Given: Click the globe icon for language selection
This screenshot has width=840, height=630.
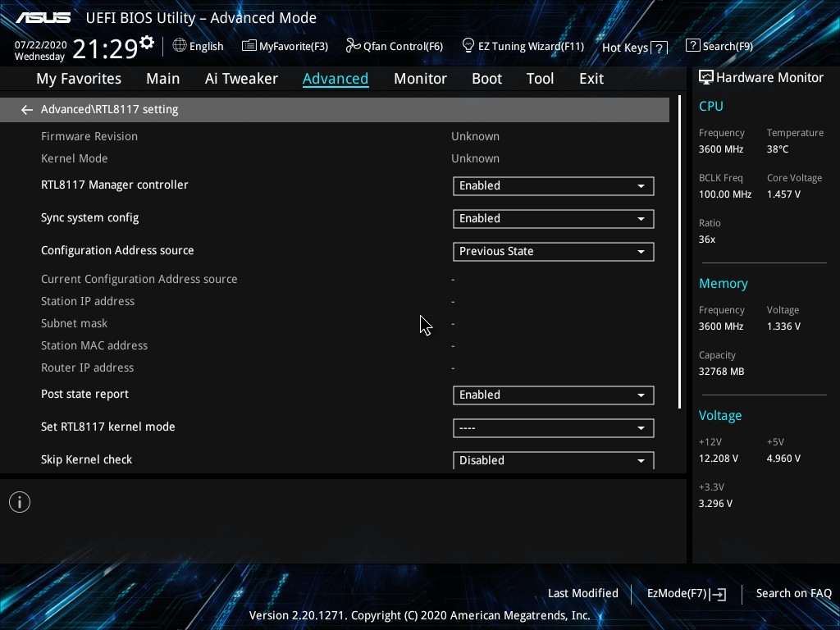Looking at the screenshot, I should (x=180, y=46).
